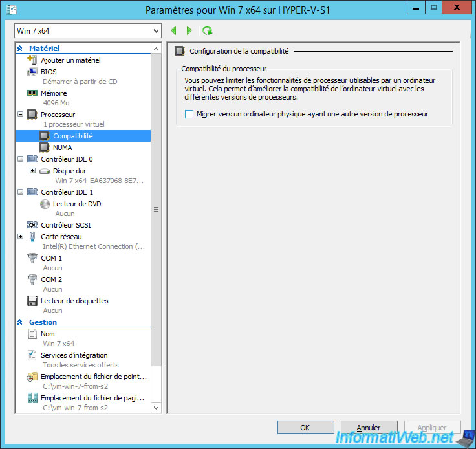Collapse the Contrôleur IDE 0 node
Image resolution: width=476 pixels, height=449 pixels.
(x=20, y=159)
